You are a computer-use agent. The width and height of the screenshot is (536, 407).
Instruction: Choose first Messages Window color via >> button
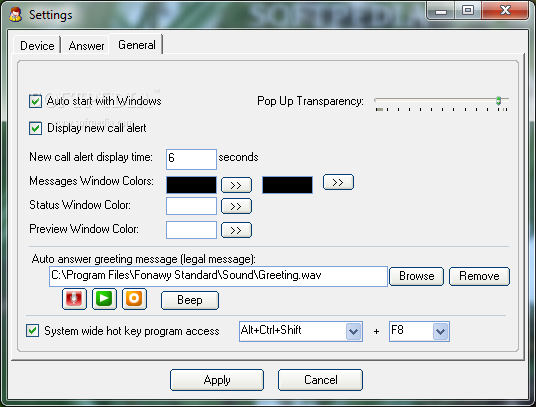pyautogui.click(x=236, y=185)
